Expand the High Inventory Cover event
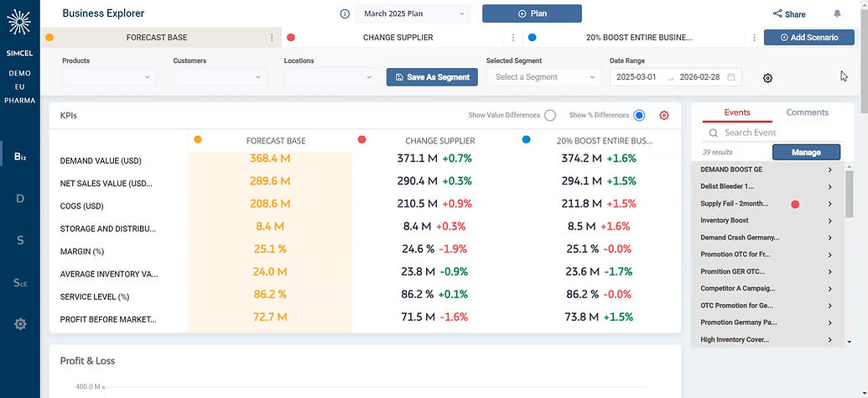Viewport: 868px width, 398px height. coord(829,340)
